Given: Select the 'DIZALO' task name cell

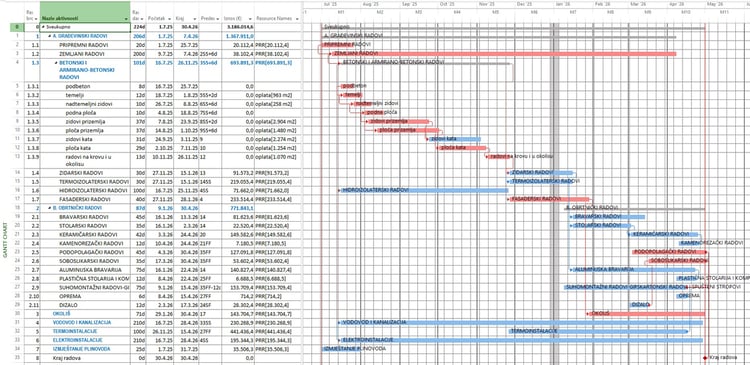Looking at the screenshot, I should (68, 305).
